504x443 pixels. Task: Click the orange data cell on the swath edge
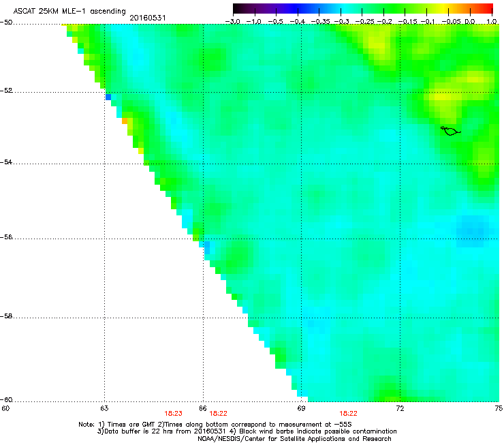point(125,121)
